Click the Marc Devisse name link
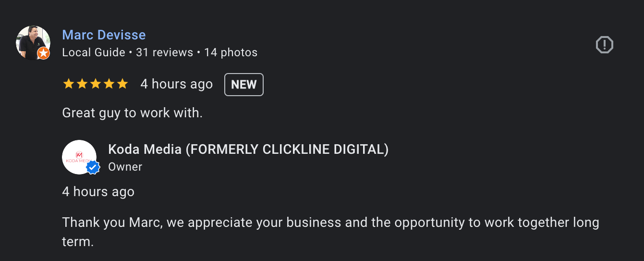Image resolution: width=644 pixels, height=261 pixels. coord(104,35)
